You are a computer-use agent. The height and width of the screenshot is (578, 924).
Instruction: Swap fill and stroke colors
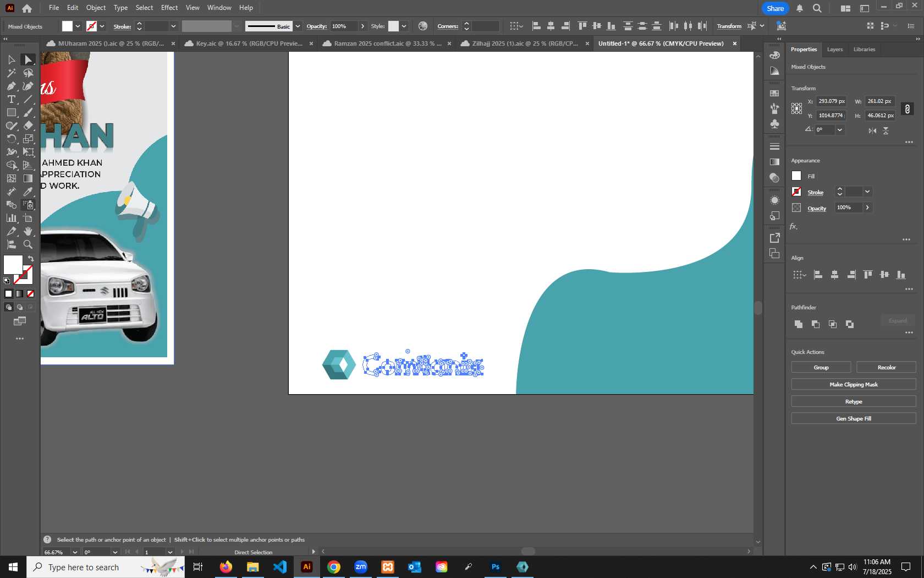pos(31,259)
